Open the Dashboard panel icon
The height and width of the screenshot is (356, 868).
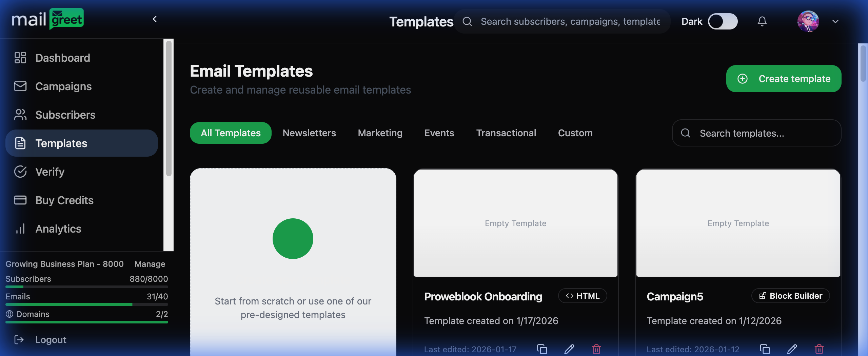click(20, 58)
